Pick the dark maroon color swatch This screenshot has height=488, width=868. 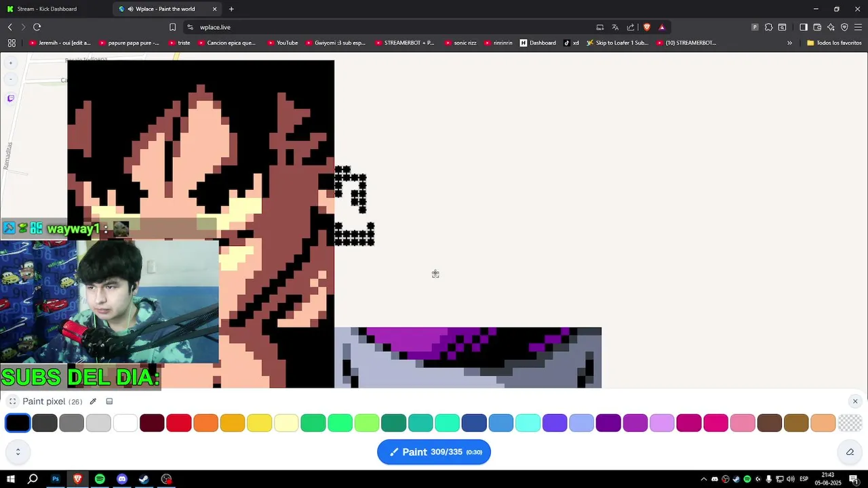pos(152,423)
